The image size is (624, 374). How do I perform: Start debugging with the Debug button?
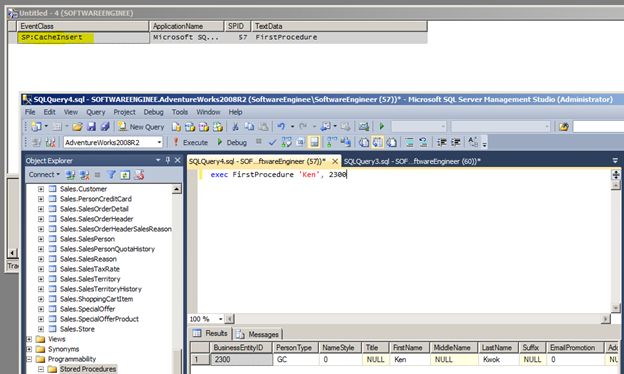(232, 142)
